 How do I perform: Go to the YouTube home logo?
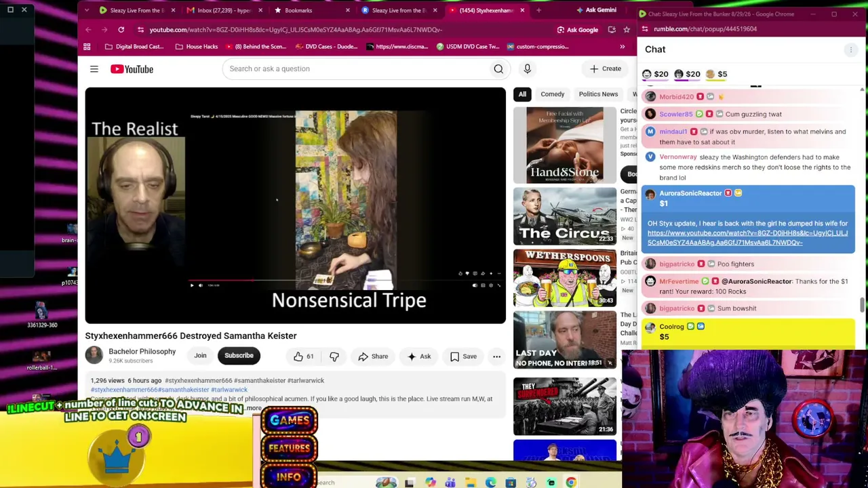pos(132,69)
